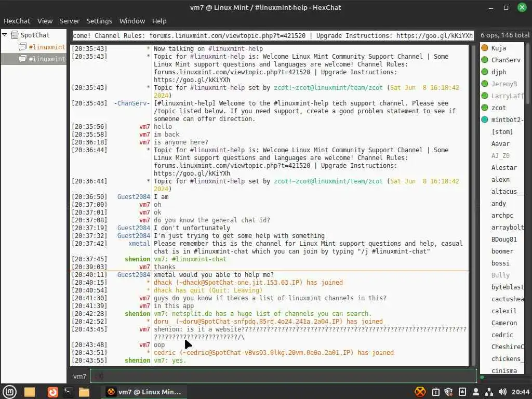Open the Firefox browser from the panel

tap(52, 392)
